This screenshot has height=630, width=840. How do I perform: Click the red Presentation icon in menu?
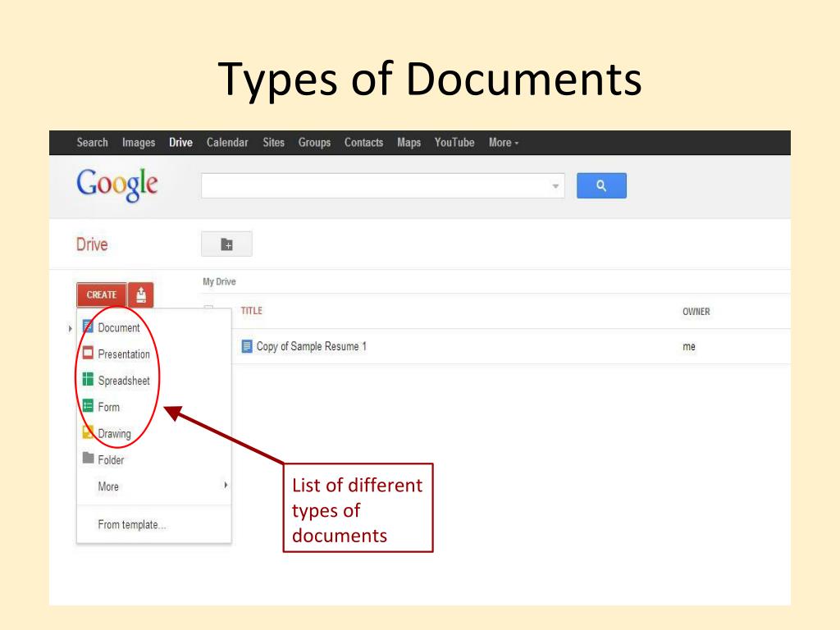[88, 353]
